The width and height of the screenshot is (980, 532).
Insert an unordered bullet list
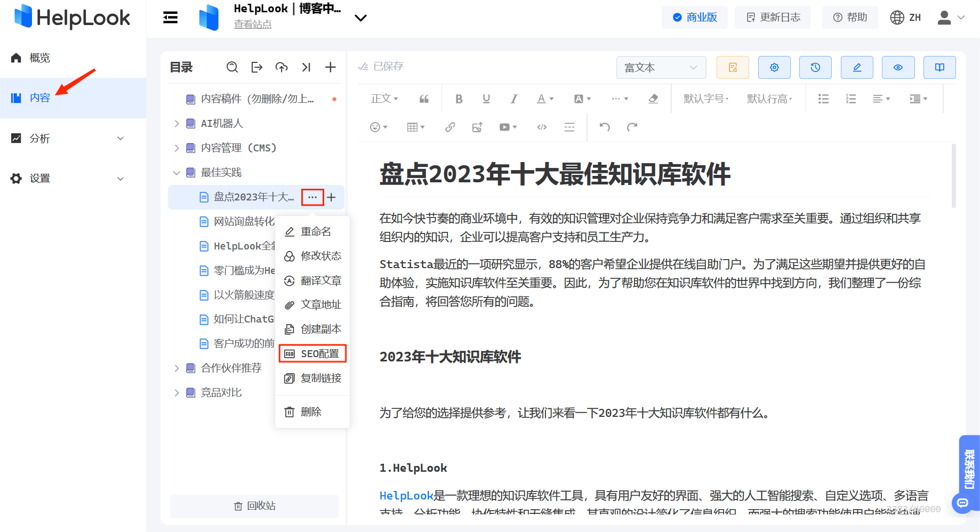point(824,99)
